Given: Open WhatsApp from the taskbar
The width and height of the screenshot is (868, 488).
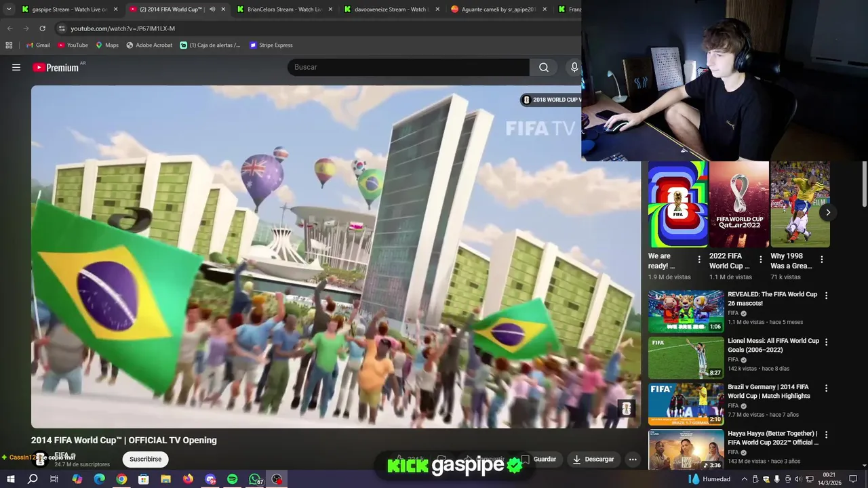Looking at the screenshot, I should click(x=254, y=479).
